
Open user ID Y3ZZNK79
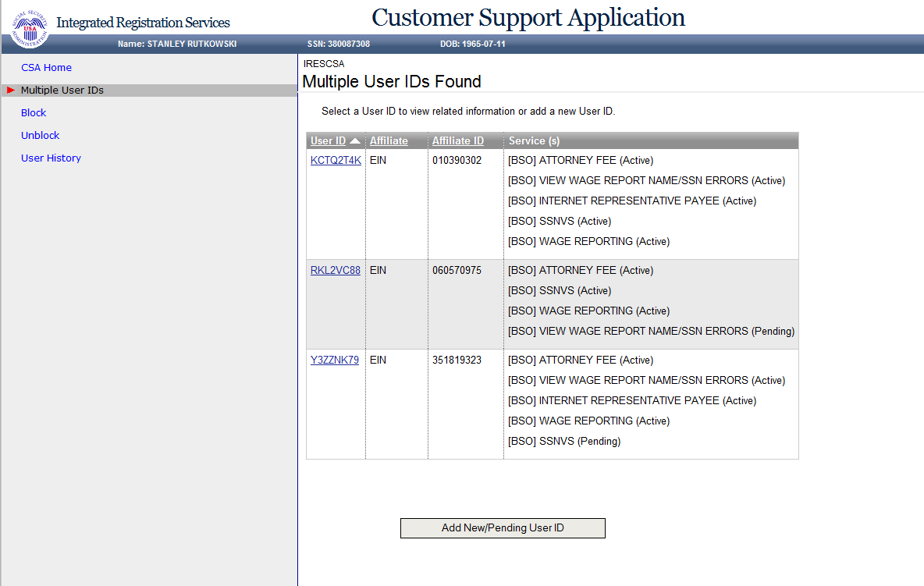pyautogui.click(x=335, y=360)
